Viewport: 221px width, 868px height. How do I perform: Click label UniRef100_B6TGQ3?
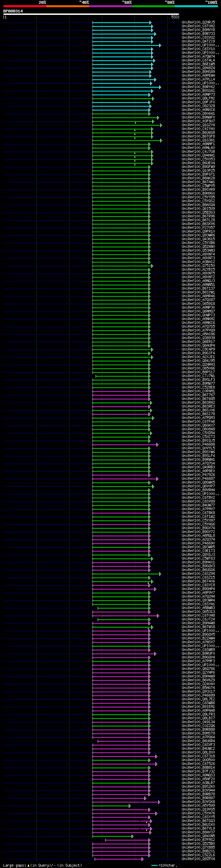point(198,821)
